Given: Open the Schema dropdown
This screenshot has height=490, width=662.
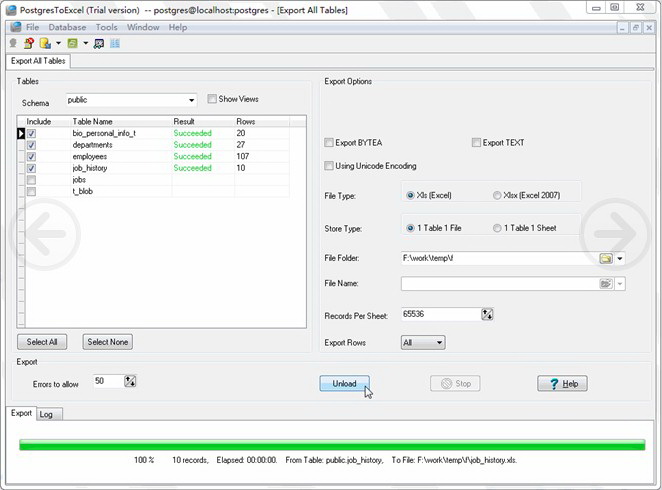Looking at the screenshot, I should click(191, 100).
